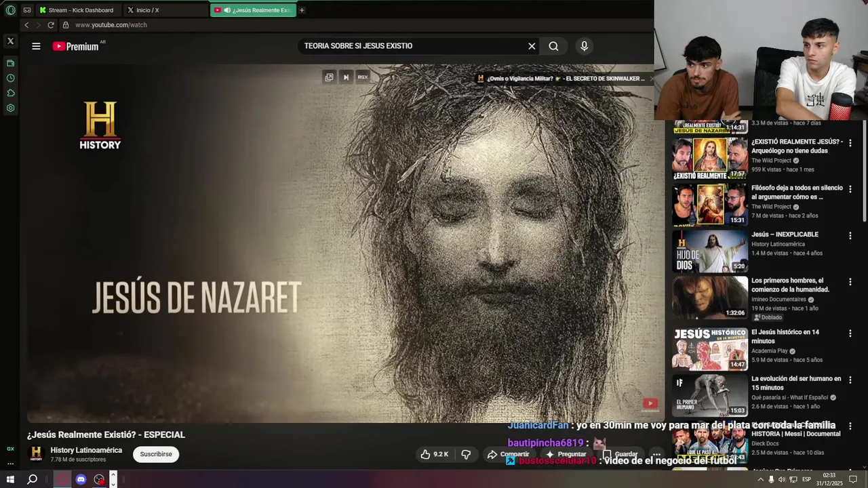Skip to next video via overlay button
The height and width of the screenshot is (488, 868).
click(346, 77)
